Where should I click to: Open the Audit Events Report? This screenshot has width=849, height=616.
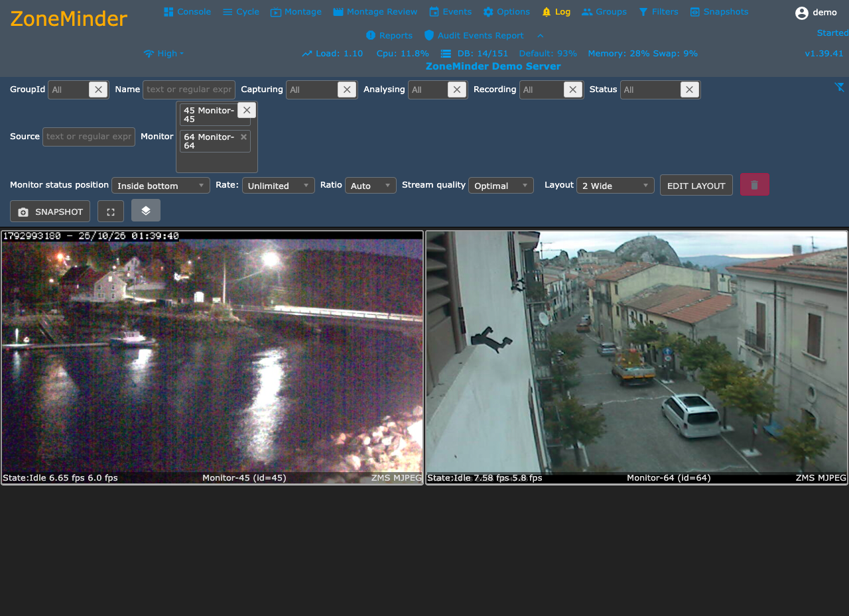pos(474,35)
